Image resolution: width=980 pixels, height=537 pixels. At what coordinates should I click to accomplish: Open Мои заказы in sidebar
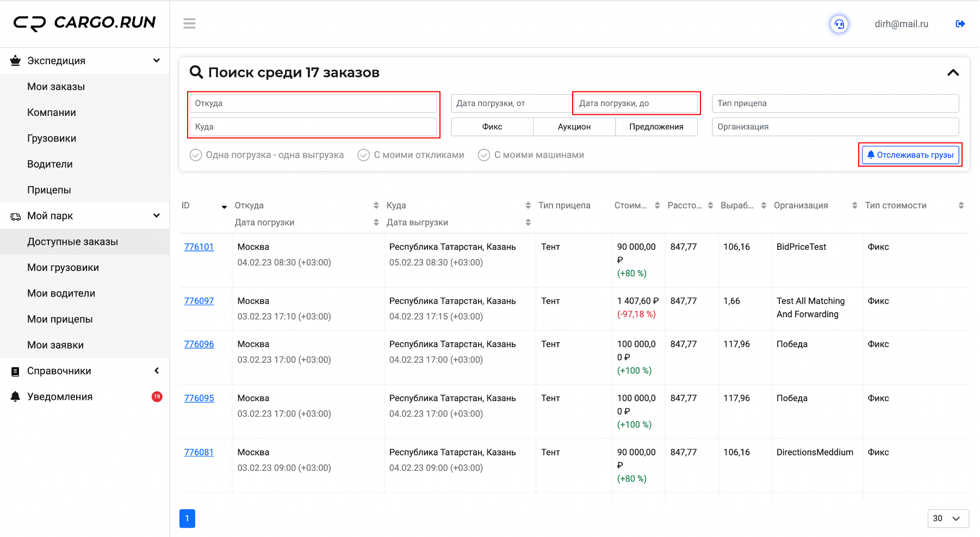coord(56,87)
